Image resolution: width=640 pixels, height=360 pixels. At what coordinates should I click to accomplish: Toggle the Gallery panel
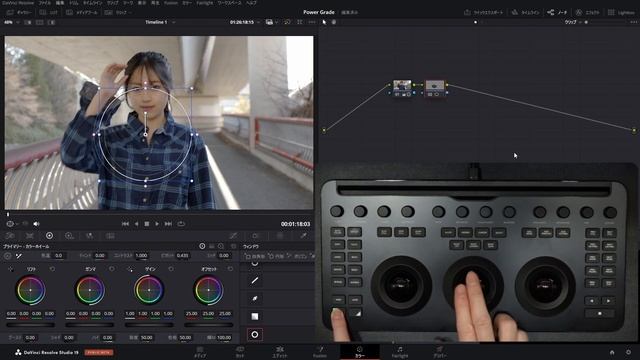[19, 13]
